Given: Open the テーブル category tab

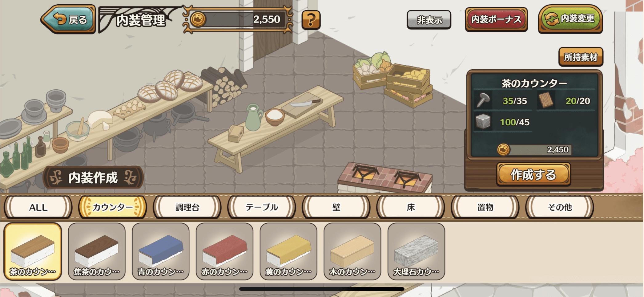Looking at the screenshot, I should pyautogui.click(x=262, y=207).
